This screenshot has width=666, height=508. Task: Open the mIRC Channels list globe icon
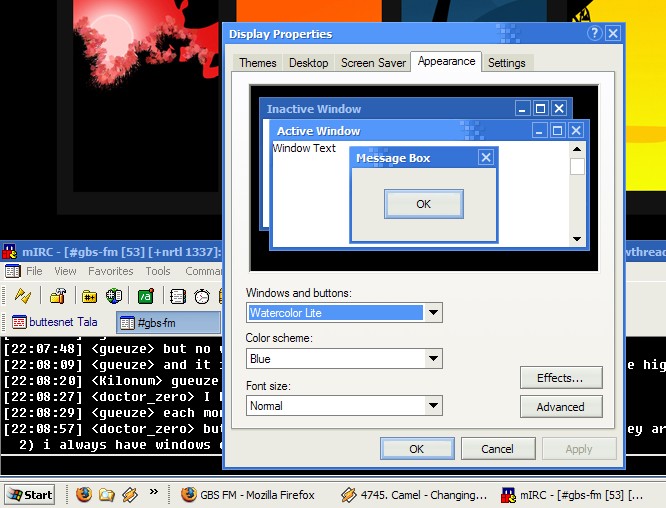tap(114, 296)
